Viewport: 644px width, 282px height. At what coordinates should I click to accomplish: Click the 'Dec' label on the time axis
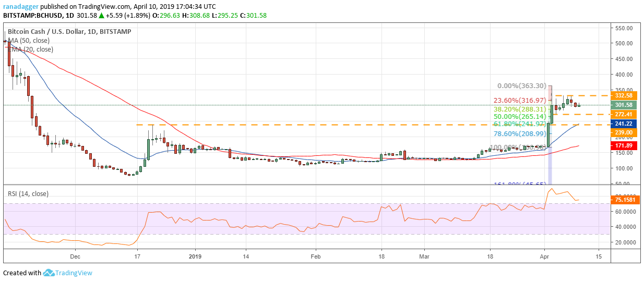coord(75,257)
